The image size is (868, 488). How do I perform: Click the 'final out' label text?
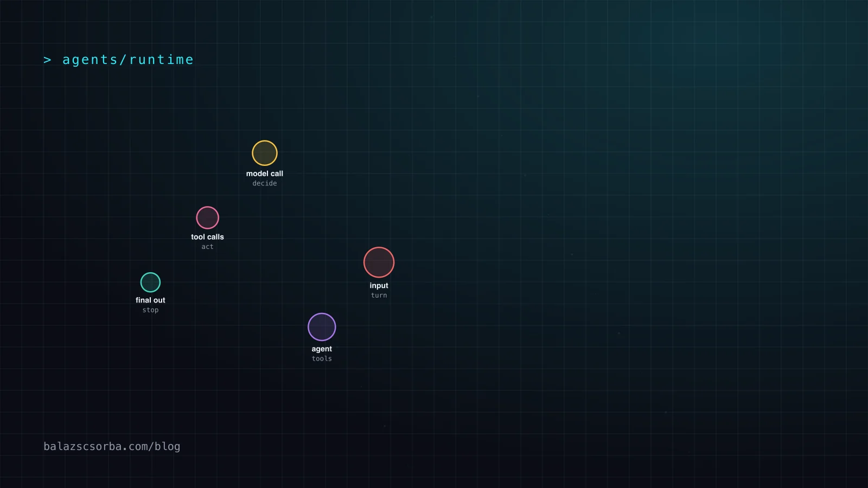tap(150, 300)
